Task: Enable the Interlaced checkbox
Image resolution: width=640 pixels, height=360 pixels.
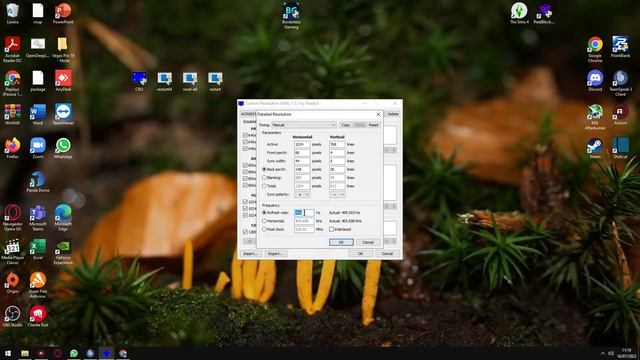Action: pyautogui.click(x=331, y=229)
